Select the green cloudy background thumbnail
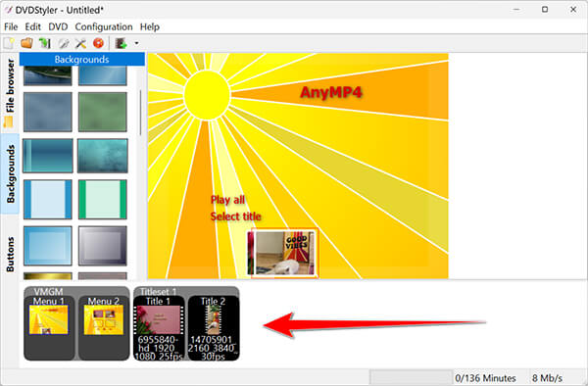The image size is (588, 386). coord(102,112)
